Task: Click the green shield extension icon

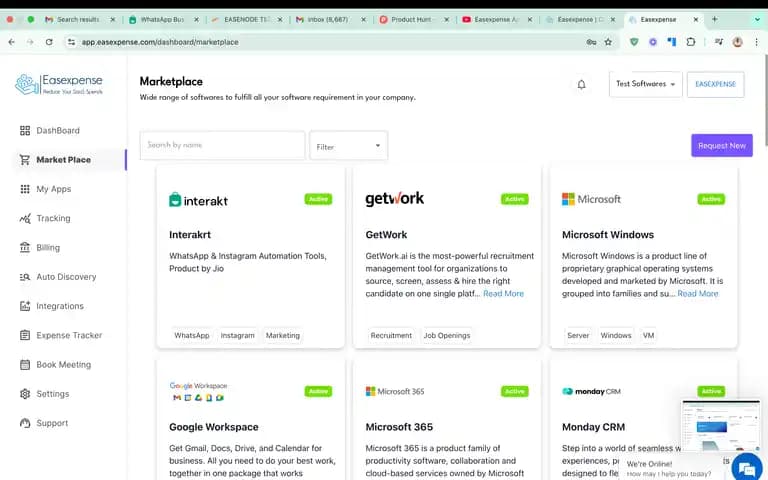Action: pyautogui.click(x=634, y=42)
